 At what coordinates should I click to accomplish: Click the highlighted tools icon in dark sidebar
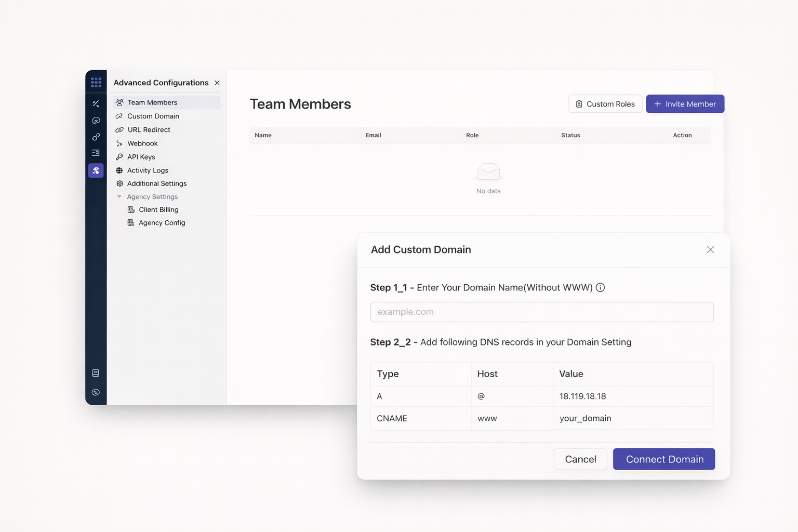click(96, 170)
